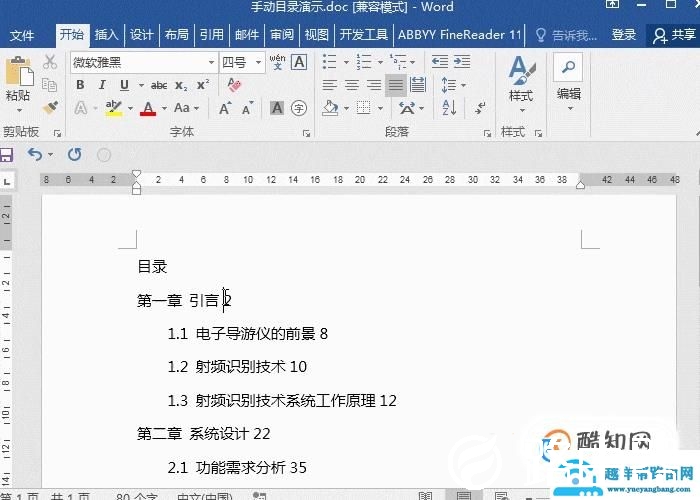Apply numbered list

364,62
